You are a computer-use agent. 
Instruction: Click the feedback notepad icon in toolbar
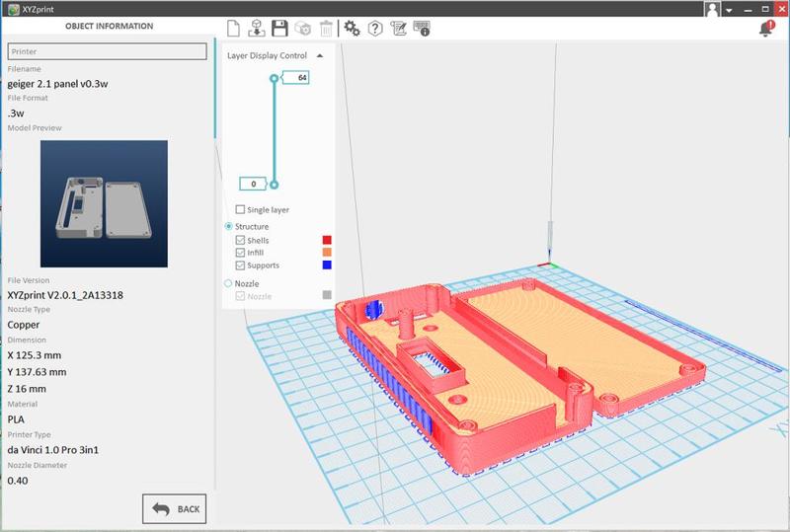399,29
